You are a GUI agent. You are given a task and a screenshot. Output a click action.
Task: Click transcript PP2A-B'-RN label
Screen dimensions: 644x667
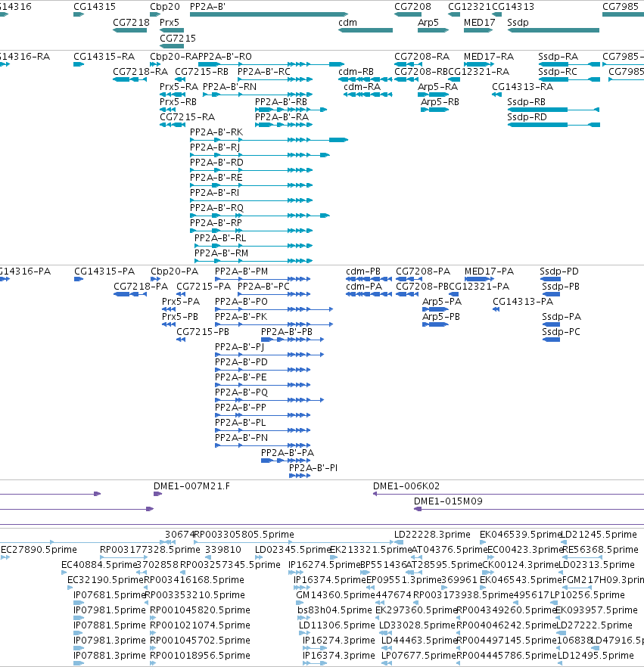coord(229,87)
